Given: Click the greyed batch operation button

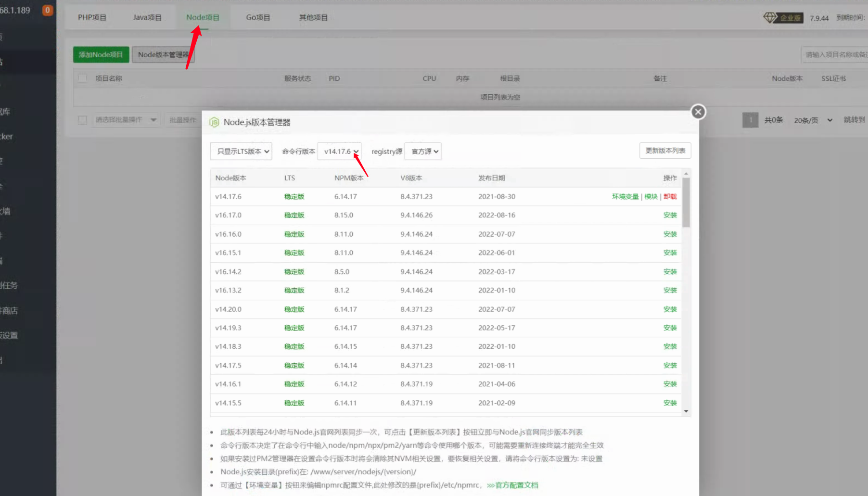Looking at the screenshot, I should coord(183,120).
